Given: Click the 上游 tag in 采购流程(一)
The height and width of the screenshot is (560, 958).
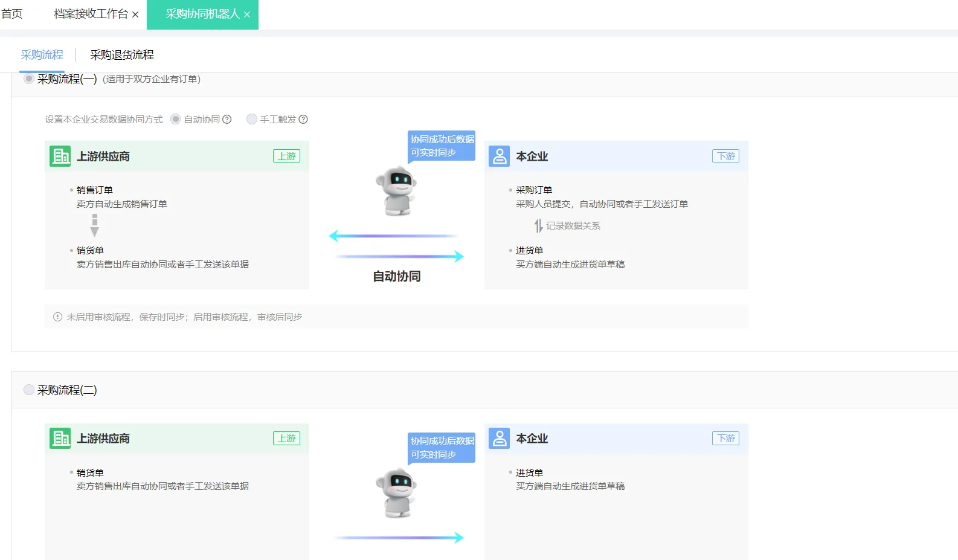Looking at the screenshot, I should tap(286, 156).
